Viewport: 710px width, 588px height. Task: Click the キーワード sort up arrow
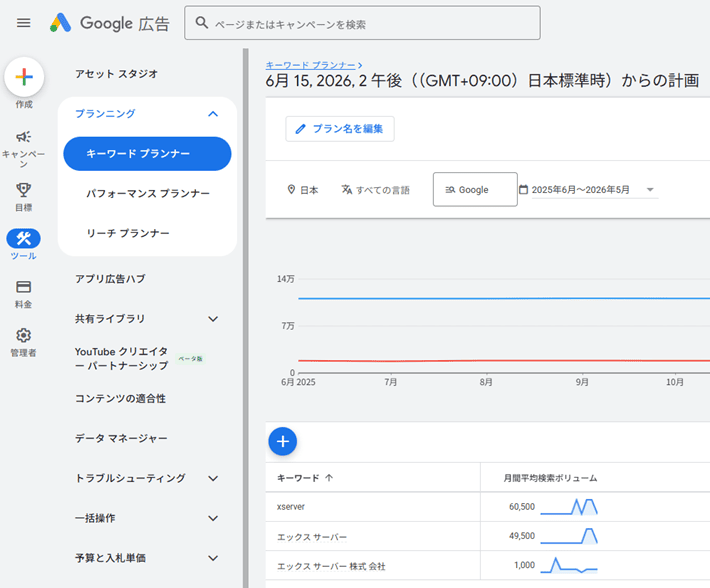(x=329, y=478)
